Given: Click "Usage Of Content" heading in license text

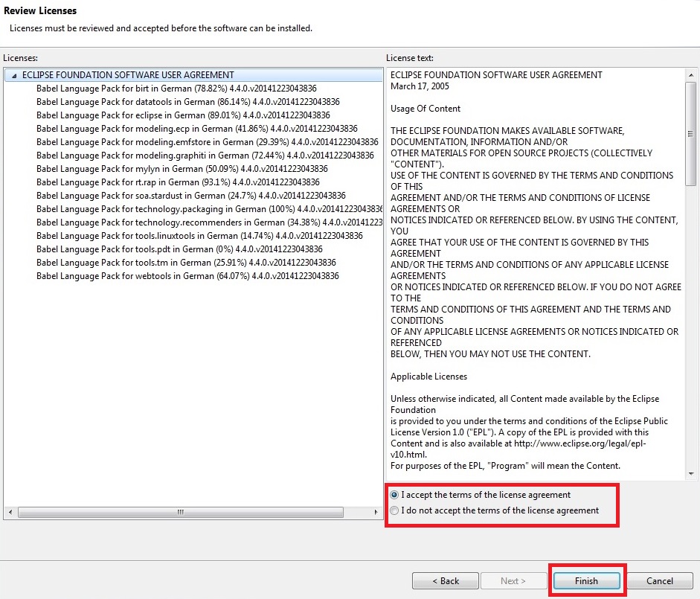Looking at the screenshot, I should point(426,109).
